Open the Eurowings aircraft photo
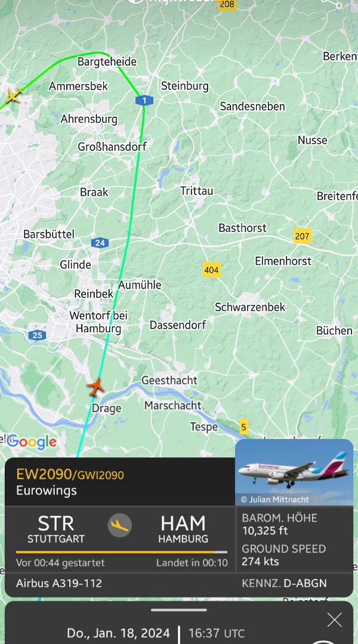The width and height of the screenshot is (358, 644). click(294, 472)
